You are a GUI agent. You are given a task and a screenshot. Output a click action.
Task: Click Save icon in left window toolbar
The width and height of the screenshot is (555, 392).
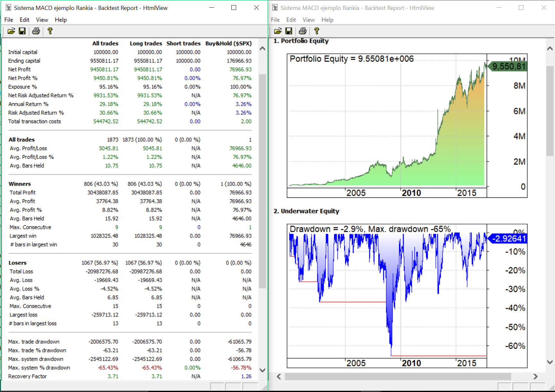point(22,31)
